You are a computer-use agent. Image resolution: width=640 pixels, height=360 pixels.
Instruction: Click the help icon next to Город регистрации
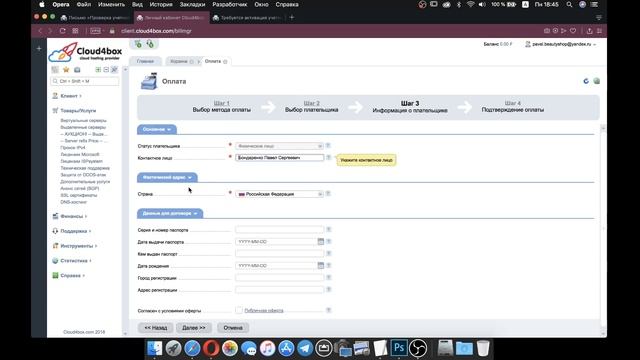point(329,278)
